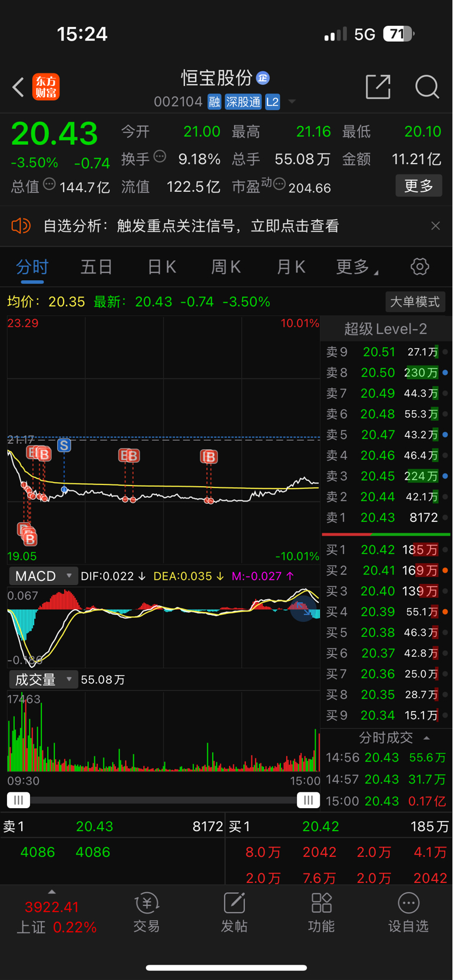Tap the info icon next to 换手
The width and height of the screenshot is (453, 980).
[160, 157]
